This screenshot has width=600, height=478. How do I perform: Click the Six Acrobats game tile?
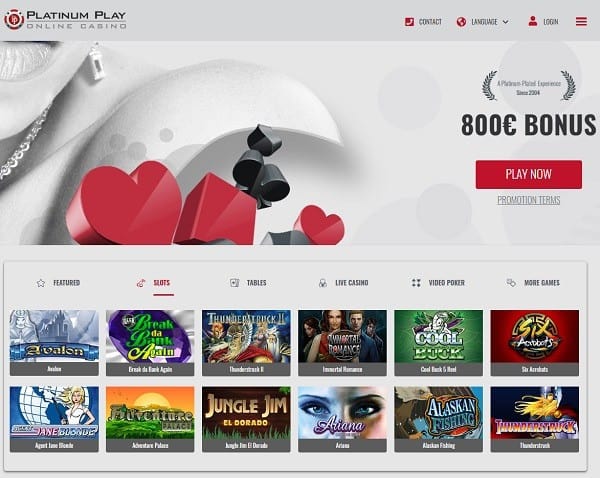[535, 343]
